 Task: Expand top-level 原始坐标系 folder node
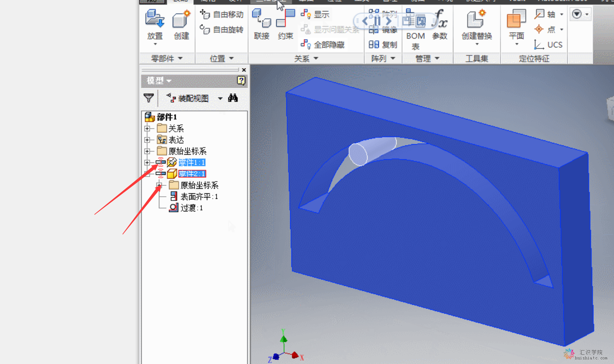pyautogui.click(x=147, y=151)
